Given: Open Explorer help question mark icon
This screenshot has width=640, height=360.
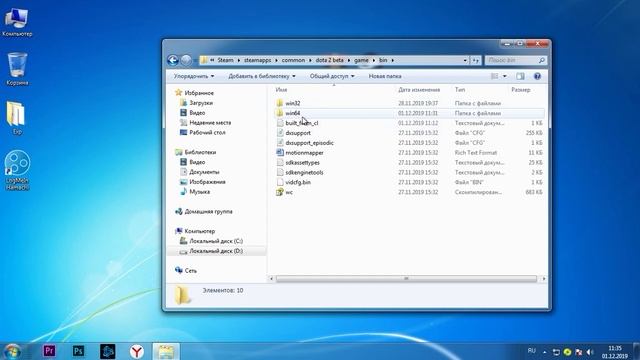Looking at the screenshot, I should click(537, 76).
